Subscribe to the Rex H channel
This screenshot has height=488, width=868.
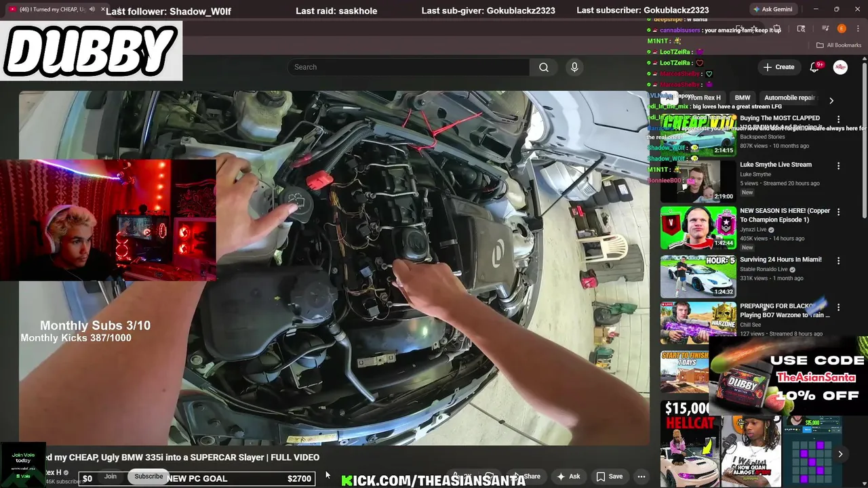coord(149,476)
